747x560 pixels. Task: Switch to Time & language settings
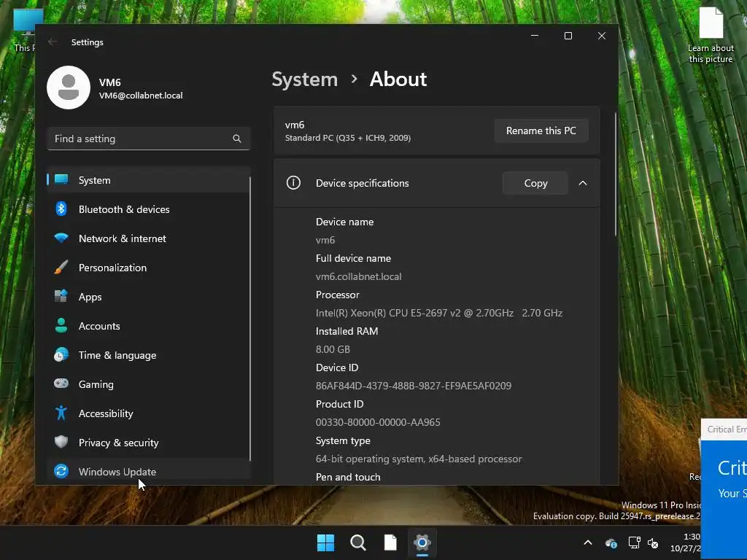pyautogui.click(x=149, y=355)
